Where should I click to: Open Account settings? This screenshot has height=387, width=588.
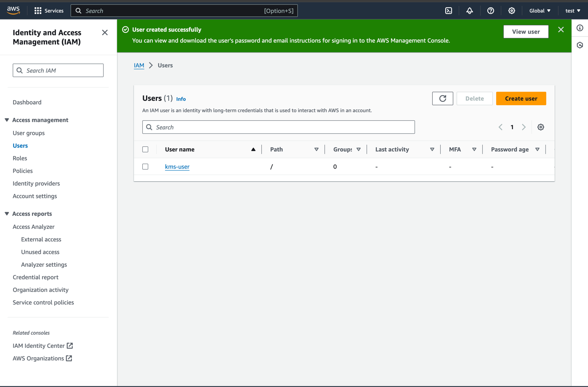tap(35, 196)
